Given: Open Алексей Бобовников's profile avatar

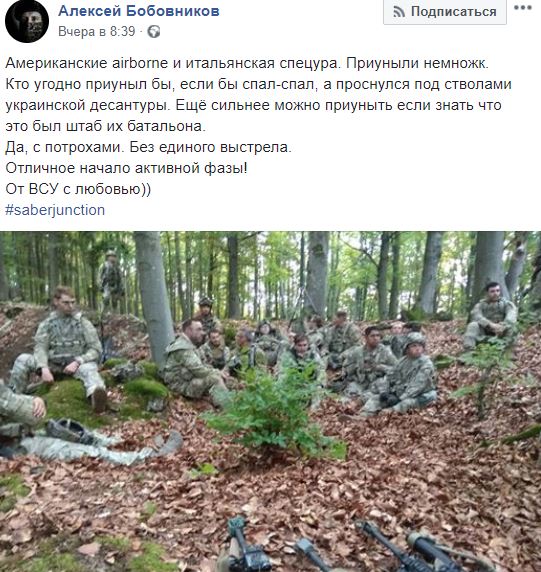Looking at the screenshot, I should pos(27,21).
